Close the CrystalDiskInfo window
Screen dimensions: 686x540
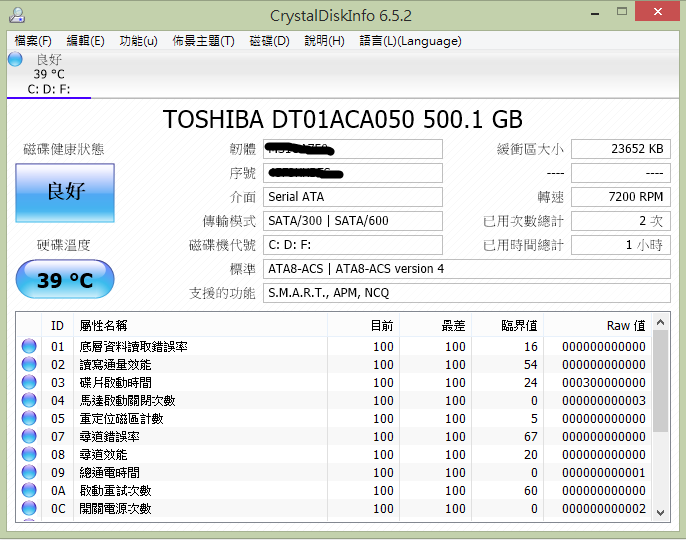pos(658,11)
